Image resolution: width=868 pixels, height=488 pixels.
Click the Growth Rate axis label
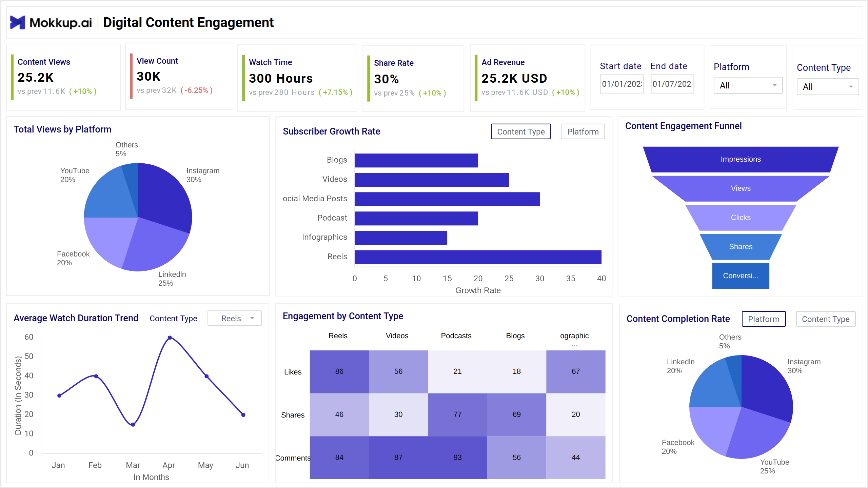point(478,290)
